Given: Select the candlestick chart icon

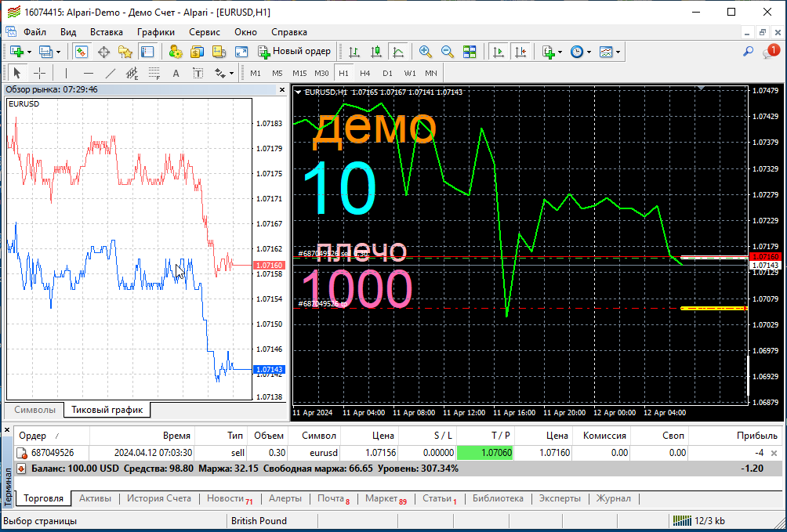Looking at the screenshot, I should [x=376, y=52].
